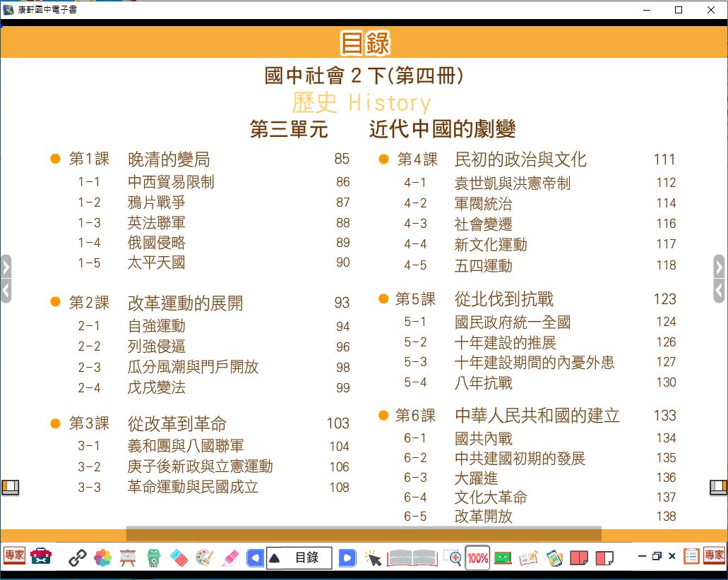The width and height of the screenshot is (728, 580).
Task: Click the easel whiteboard icon
Action: tap(128, 558)
